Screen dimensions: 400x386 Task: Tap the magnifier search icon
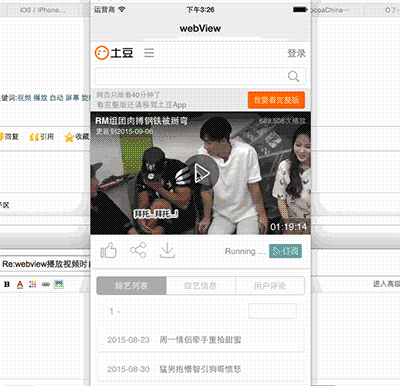click(293, 76)
